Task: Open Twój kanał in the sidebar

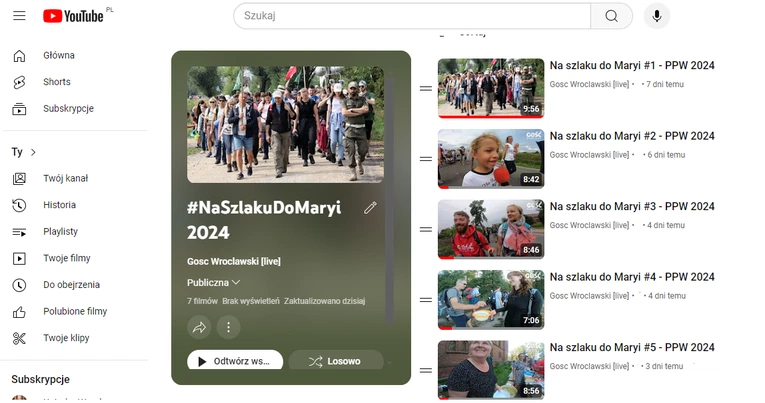Action: [65, 179]
